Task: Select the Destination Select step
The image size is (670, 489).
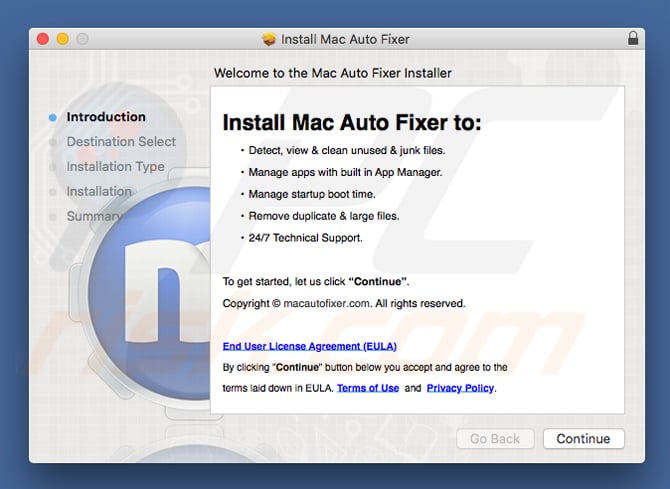Action: tap(121, 141)
